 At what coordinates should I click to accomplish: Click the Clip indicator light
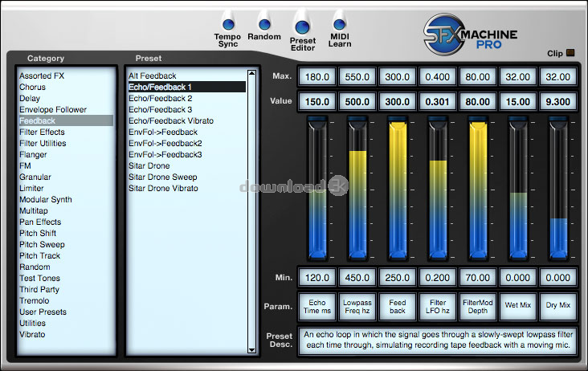[570, 52]
